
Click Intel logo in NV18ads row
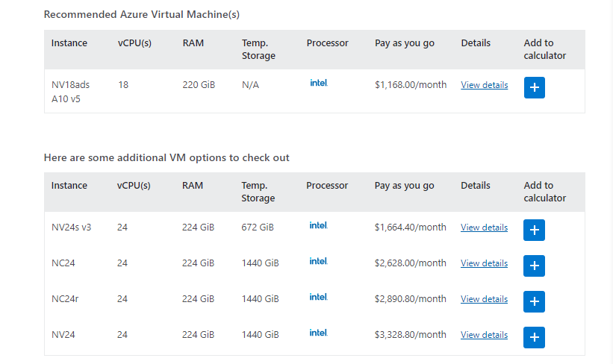319,83
